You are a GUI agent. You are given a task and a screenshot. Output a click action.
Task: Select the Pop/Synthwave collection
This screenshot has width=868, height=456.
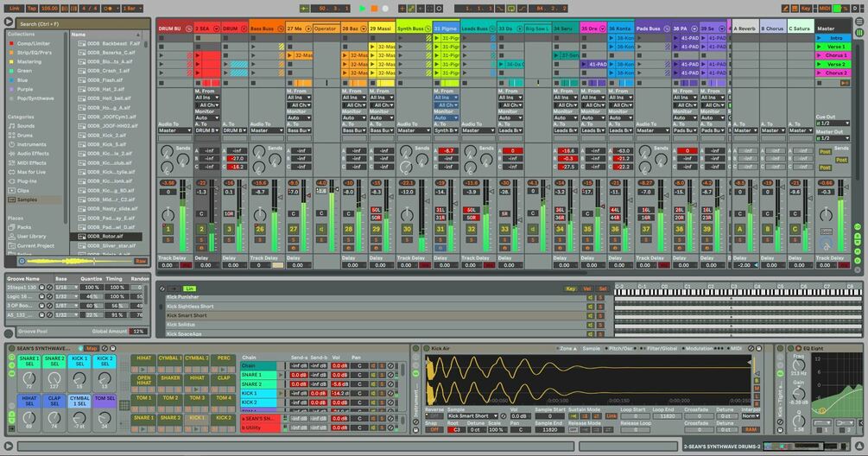click(35, 98)
